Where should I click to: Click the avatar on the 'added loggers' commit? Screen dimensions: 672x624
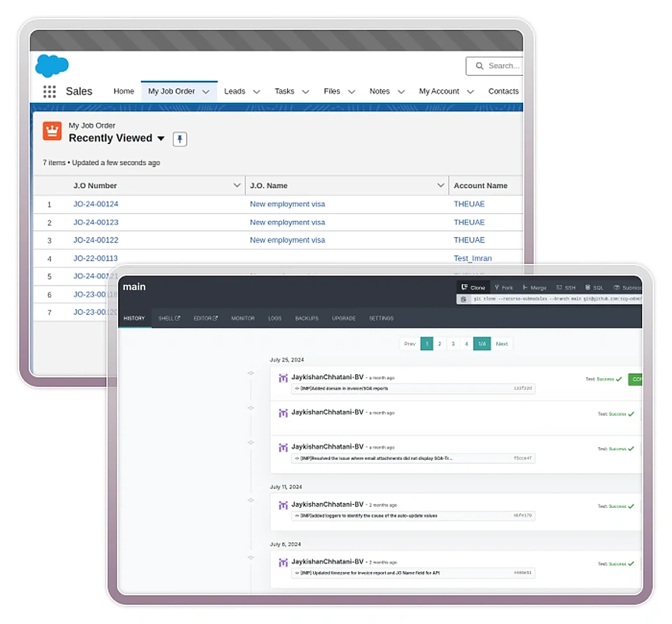(x=283, y=505)
